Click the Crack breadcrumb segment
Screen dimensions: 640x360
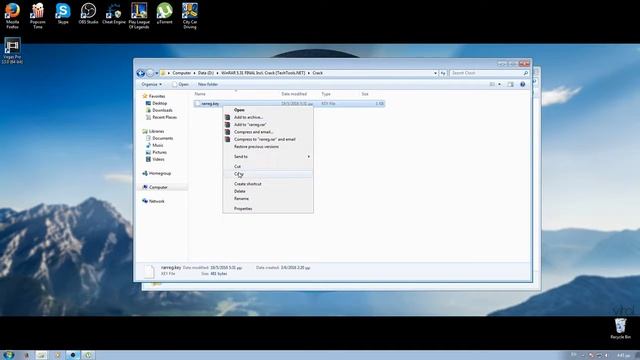pos(318,73)
